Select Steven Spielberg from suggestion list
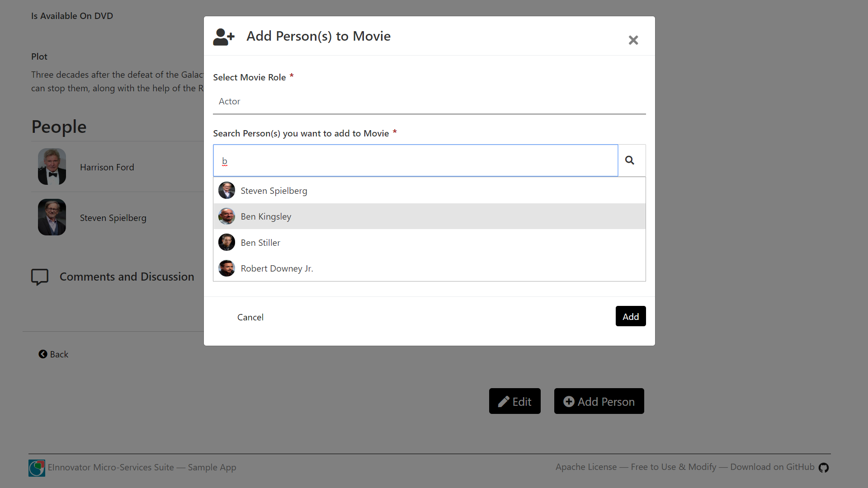This screenshot has height=488, width=868. point(429,191)
